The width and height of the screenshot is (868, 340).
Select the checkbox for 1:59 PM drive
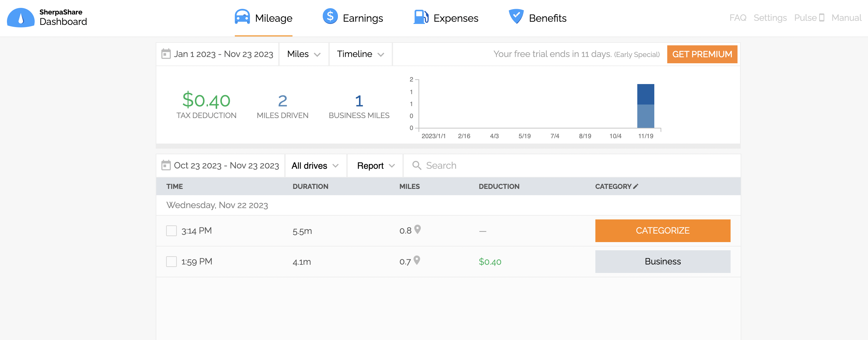[171, 262]
